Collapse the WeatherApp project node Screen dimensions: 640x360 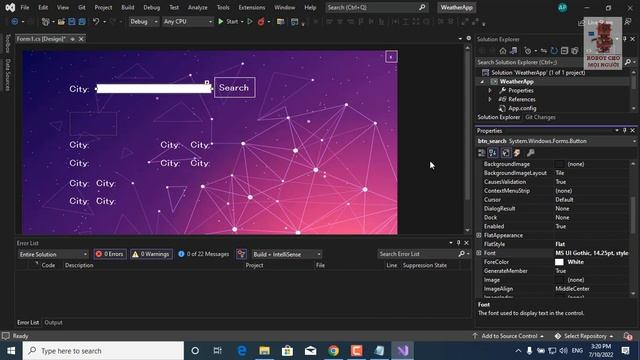click(x=482, y=82)
